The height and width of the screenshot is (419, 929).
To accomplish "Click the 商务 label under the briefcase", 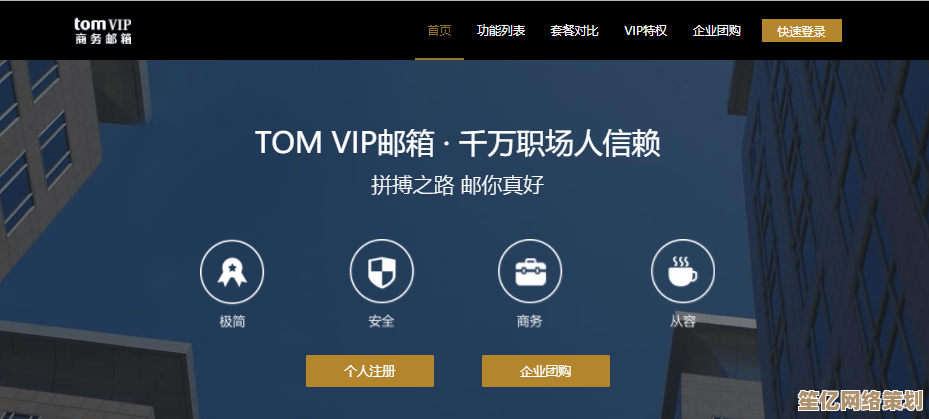I will click(x=530, y=322).
